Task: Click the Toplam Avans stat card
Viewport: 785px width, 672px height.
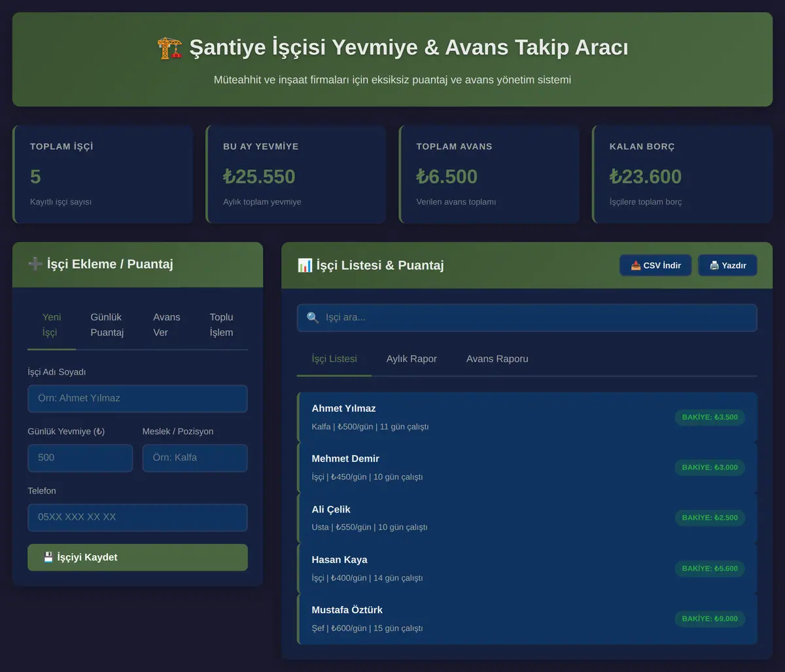Action: click(489, 174)
